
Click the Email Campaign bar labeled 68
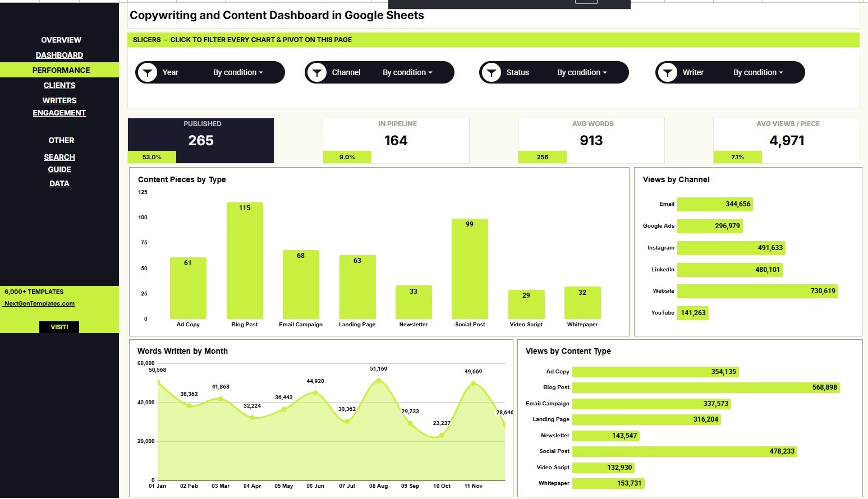click(301, 285)
